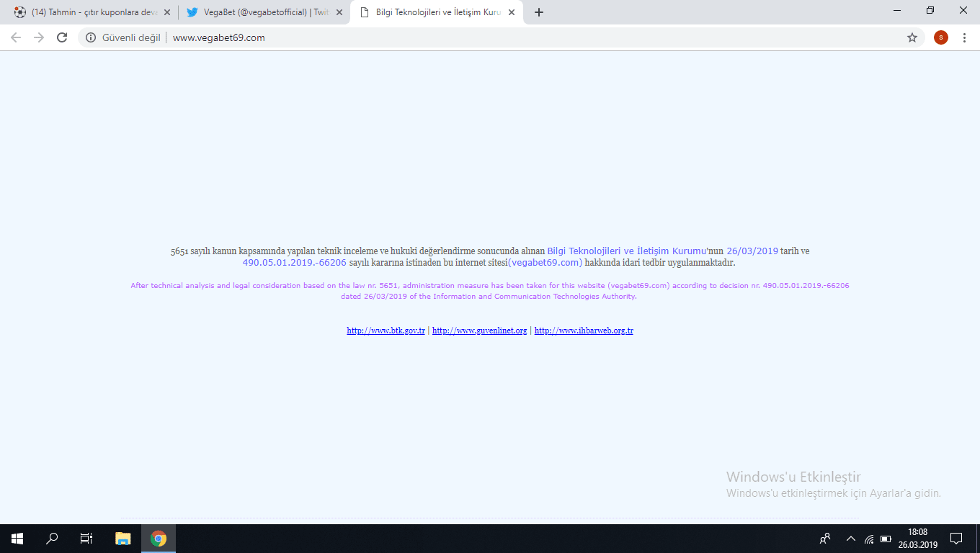Open Windows Start menu
Image resolution: width=980 pixels, height=553 pixels.
click(17, 539)
